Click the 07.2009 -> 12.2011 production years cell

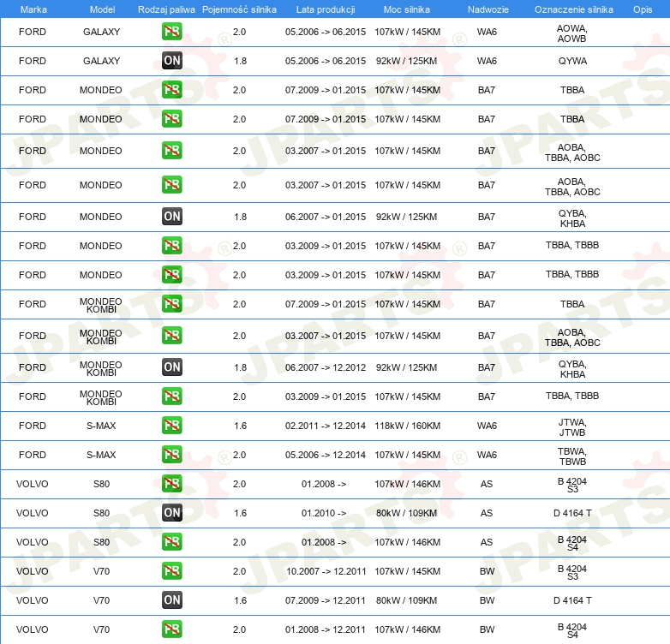point(326,600)
